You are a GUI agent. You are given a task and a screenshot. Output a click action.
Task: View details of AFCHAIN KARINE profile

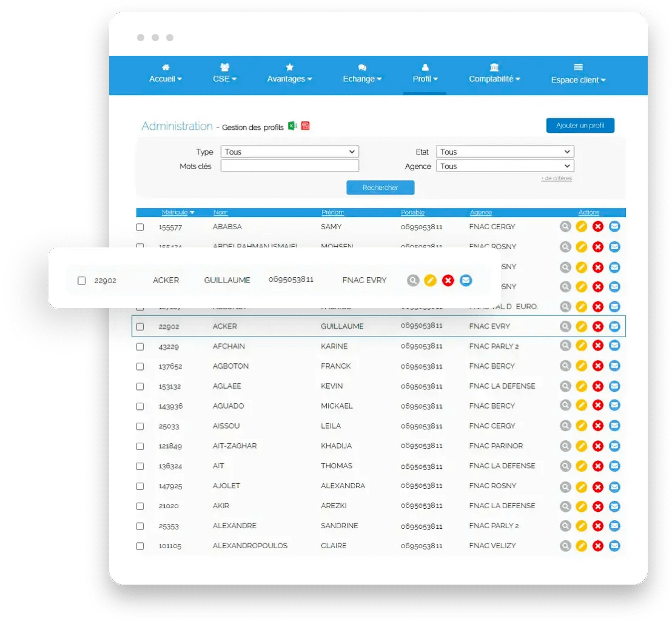click(x=565, y=346)
